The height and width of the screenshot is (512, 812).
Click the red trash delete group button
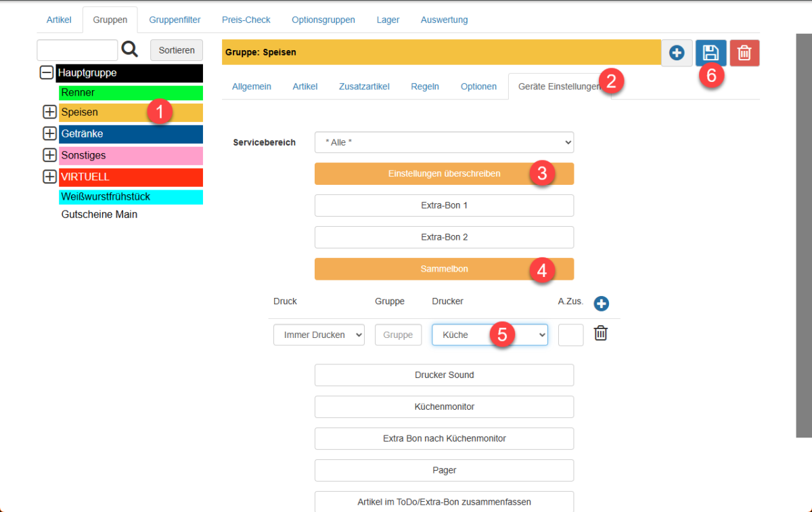744,53
